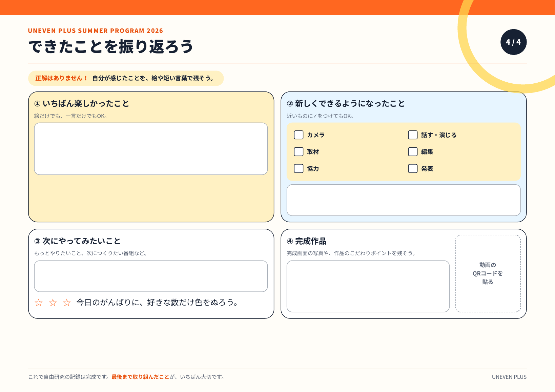Click the 4 / 4 page badge

tap(513, 42)
